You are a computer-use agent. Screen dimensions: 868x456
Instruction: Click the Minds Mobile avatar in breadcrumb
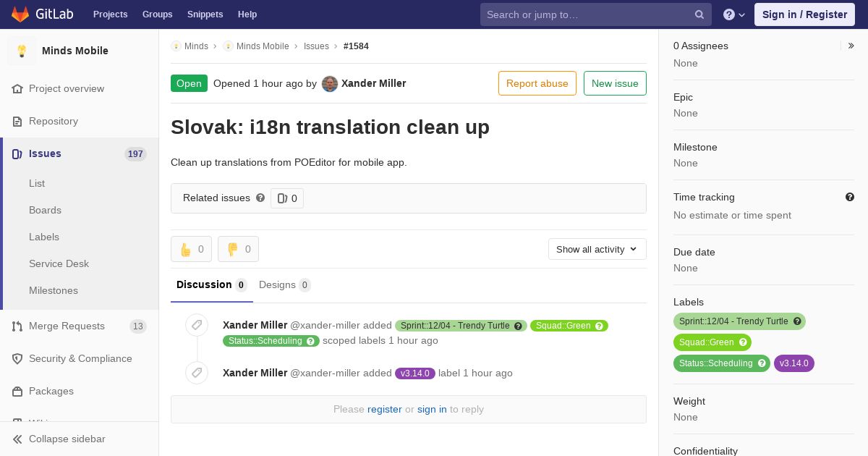coord(228,46)
